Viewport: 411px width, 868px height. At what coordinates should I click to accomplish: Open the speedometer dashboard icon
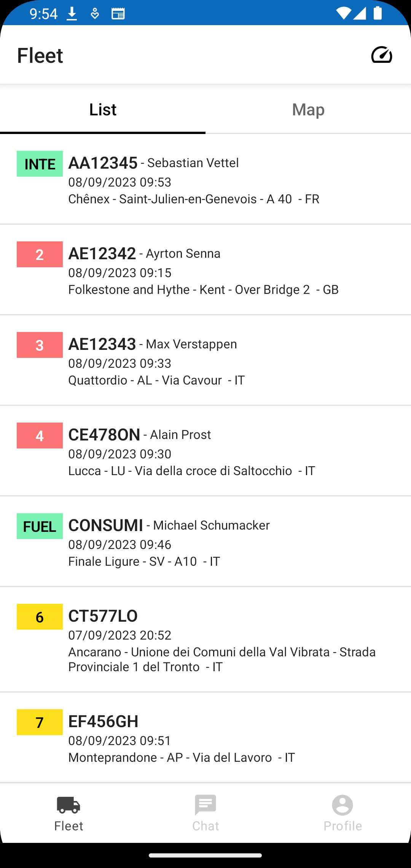382,55
